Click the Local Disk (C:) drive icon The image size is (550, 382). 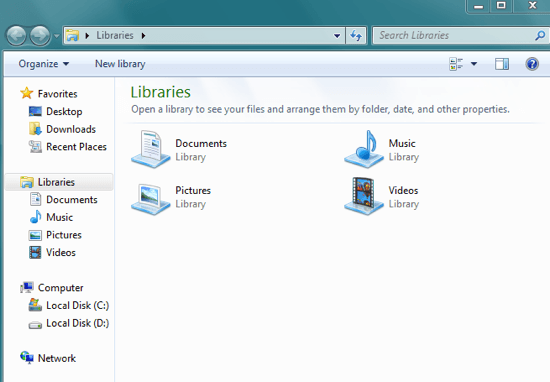coord(35,305)
